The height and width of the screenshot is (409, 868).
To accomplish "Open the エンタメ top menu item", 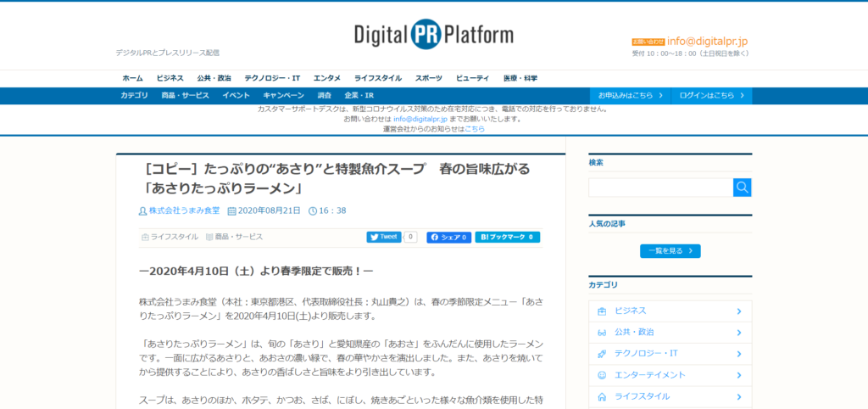I will 326,78.
